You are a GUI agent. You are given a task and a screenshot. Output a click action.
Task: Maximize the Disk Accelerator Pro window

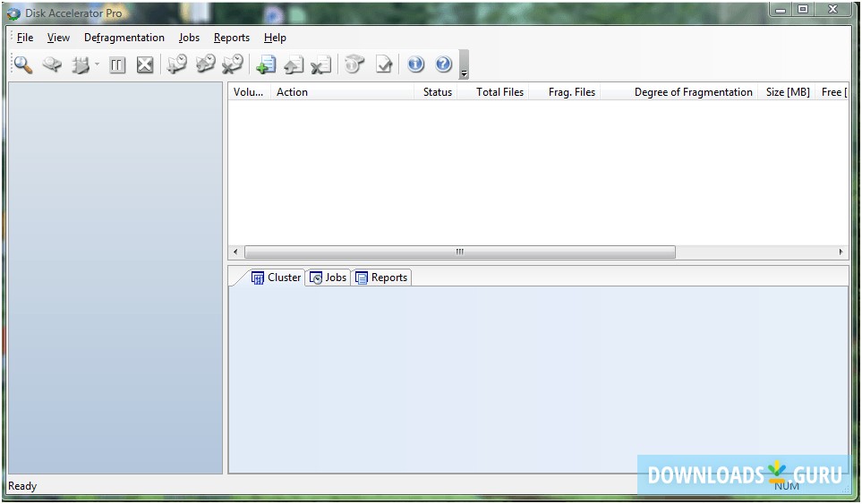[x=803, y=9]
